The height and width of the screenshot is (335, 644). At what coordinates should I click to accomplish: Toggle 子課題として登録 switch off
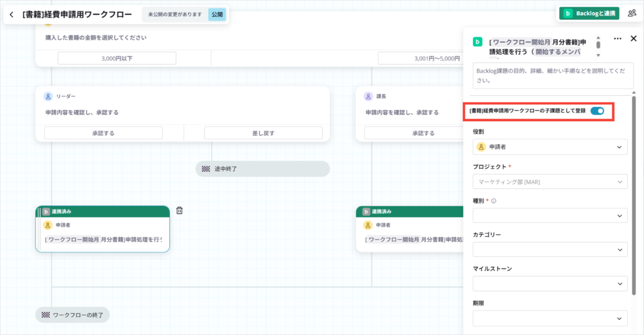[x=597, y=111]
